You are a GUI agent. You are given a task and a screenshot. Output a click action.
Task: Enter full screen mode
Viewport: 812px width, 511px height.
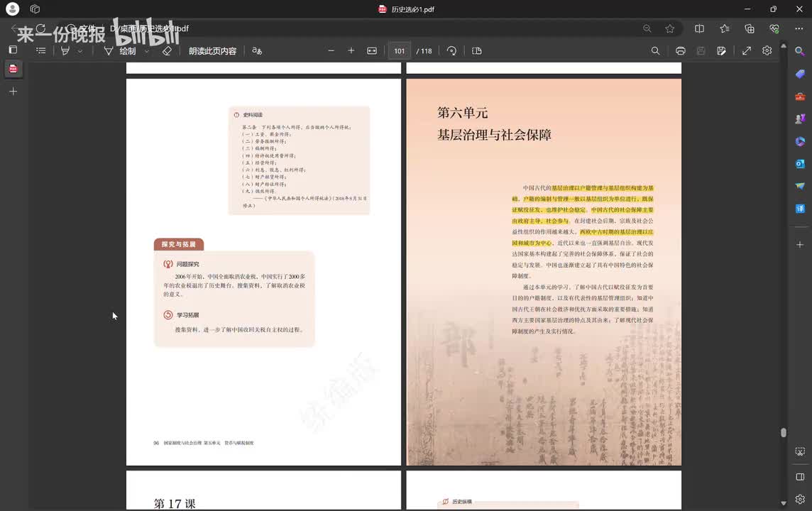pos(746,50)
